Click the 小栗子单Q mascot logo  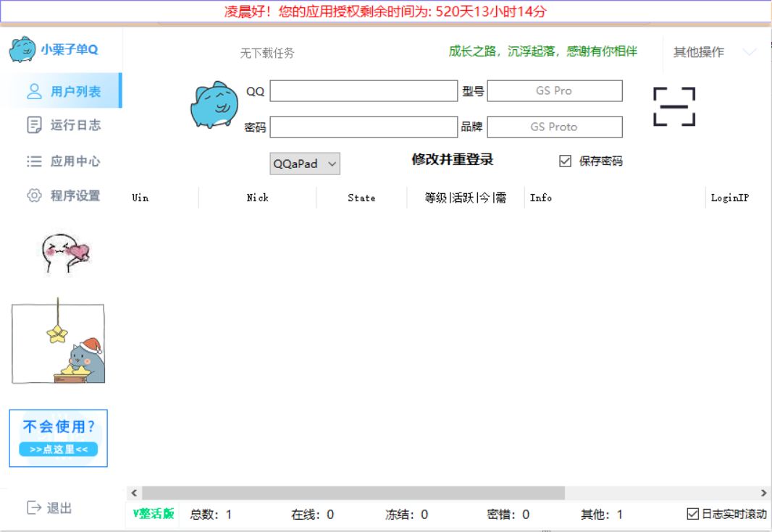[24, 48]
